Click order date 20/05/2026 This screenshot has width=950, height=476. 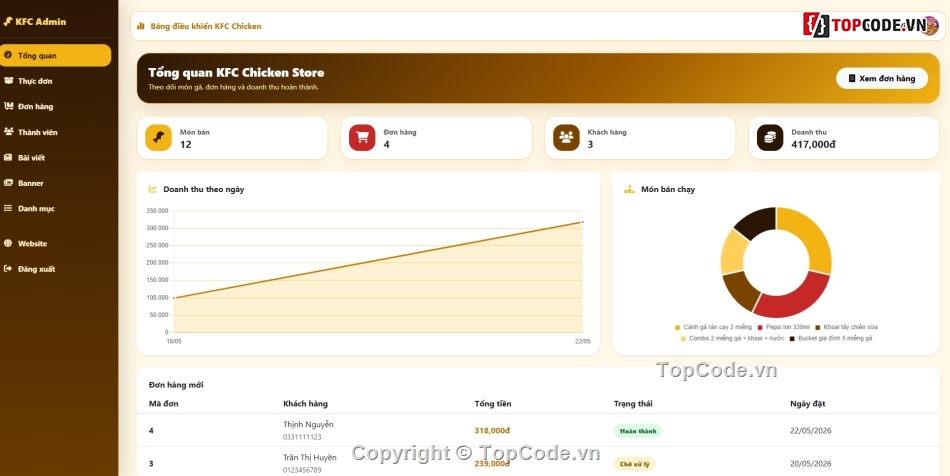[x=811, y=463]
